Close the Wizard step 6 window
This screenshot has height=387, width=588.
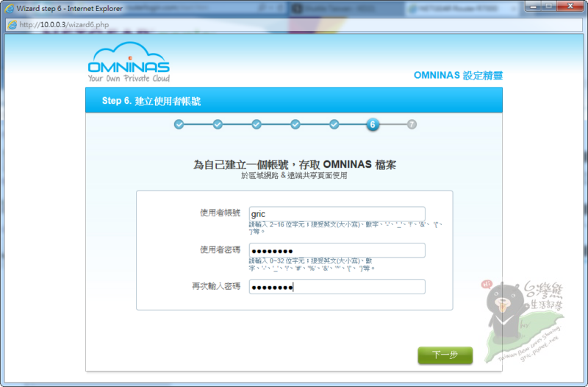[x=570, y=6]
